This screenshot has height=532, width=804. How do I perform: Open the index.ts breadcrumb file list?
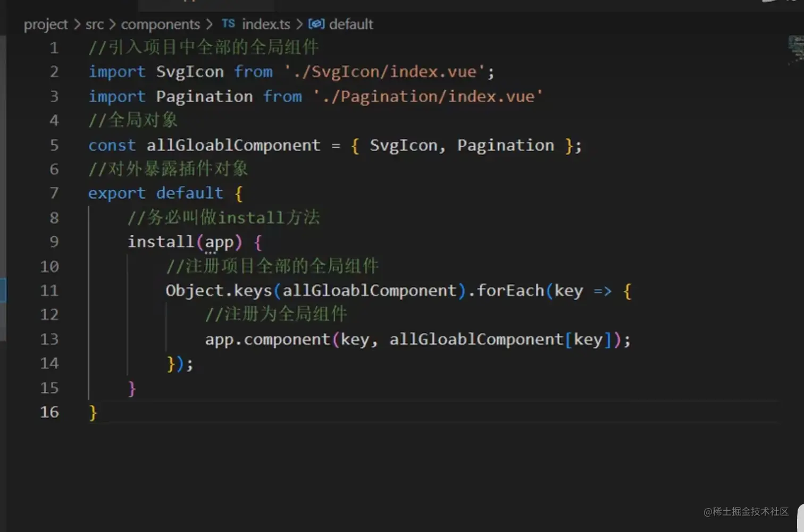coord(266,24)
